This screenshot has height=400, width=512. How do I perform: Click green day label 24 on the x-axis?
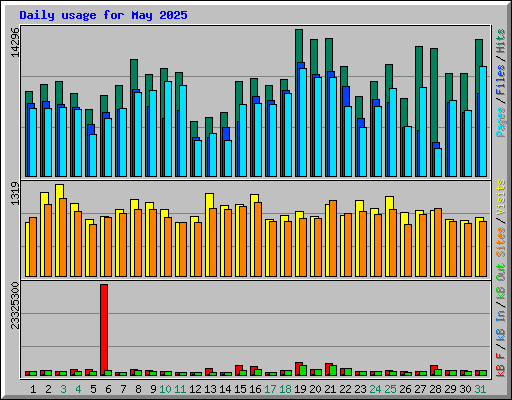coord(375,389)
